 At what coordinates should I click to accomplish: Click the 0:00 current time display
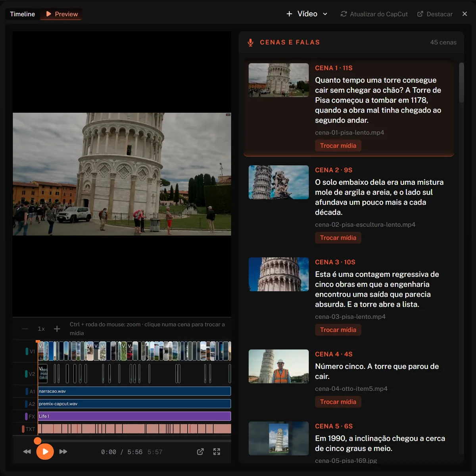(x=109, y=452)
